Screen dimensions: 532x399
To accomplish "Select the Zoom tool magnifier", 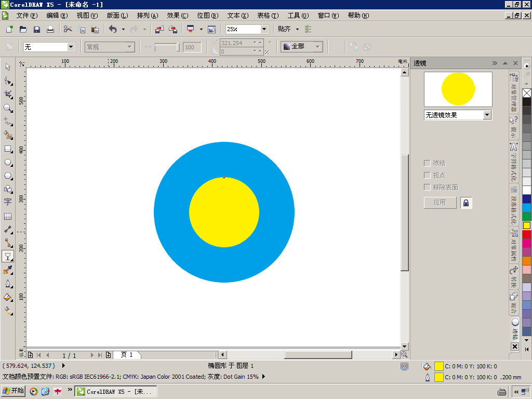I will click(x=8, y=108).
